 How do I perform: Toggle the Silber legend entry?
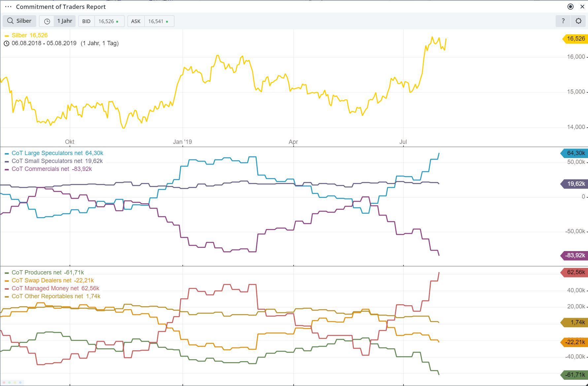[26, 35]
